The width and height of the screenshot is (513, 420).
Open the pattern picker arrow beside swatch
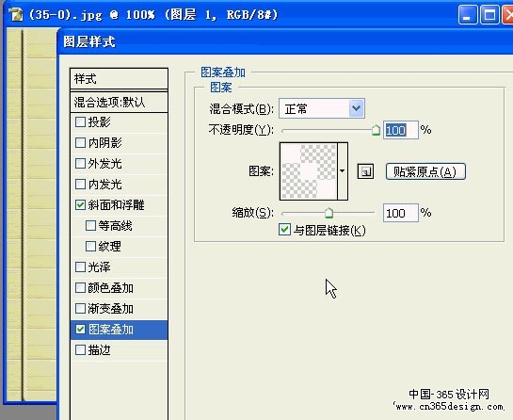[343, 170]
